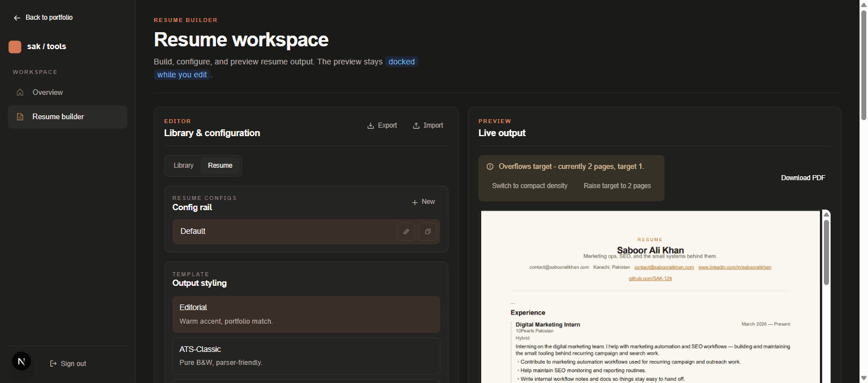Screen dimensions: 868x383
Task: Add a New resume config
Action: pyautogui.click(x=423, y=202)
